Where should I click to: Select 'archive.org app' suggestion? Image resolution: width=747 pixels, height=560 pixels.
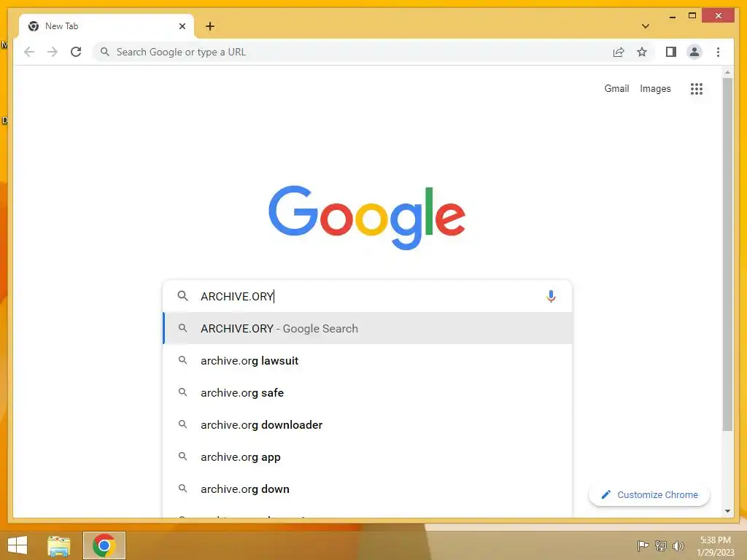tap(368, 456)
